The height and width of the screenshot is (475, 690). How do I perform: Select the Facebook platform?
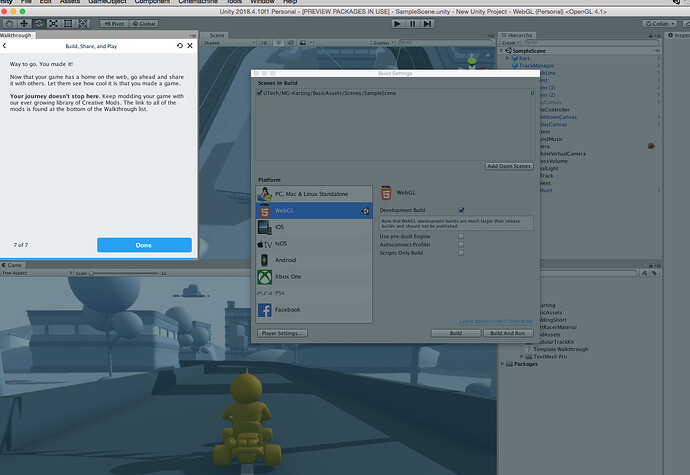click(314, 310)
